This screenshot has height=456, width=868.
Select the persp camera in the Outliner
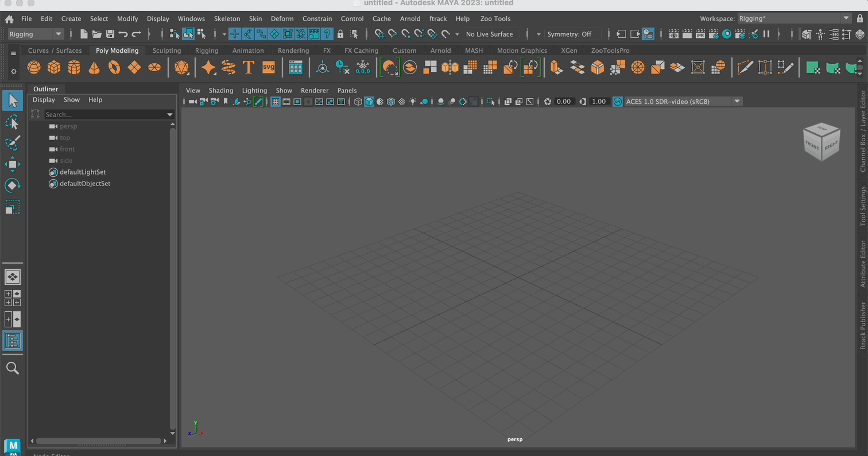coord(68,126)
